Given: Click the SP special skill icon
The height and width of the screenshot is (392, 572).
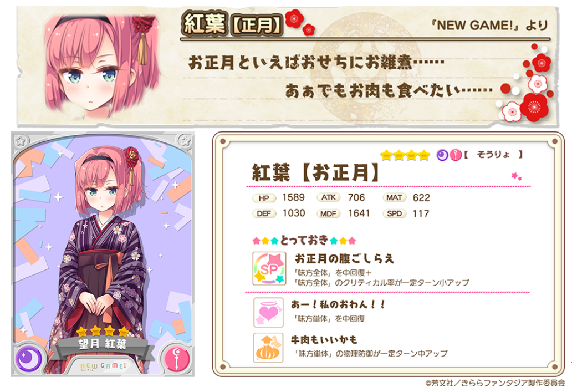Looking at the screenshot, I should click(x=269, y=268).
